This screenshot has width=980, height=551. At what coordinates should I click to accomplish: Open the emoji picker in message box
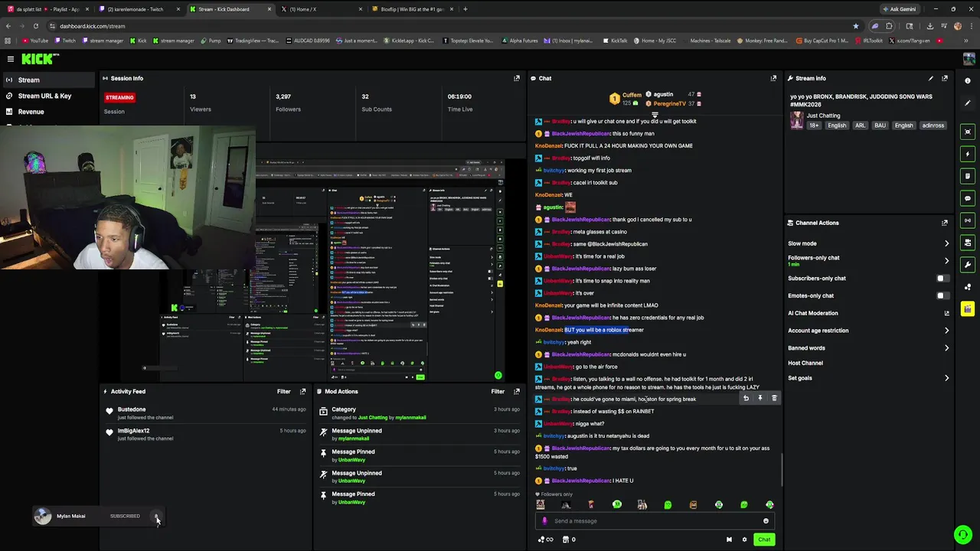(766, 521)
